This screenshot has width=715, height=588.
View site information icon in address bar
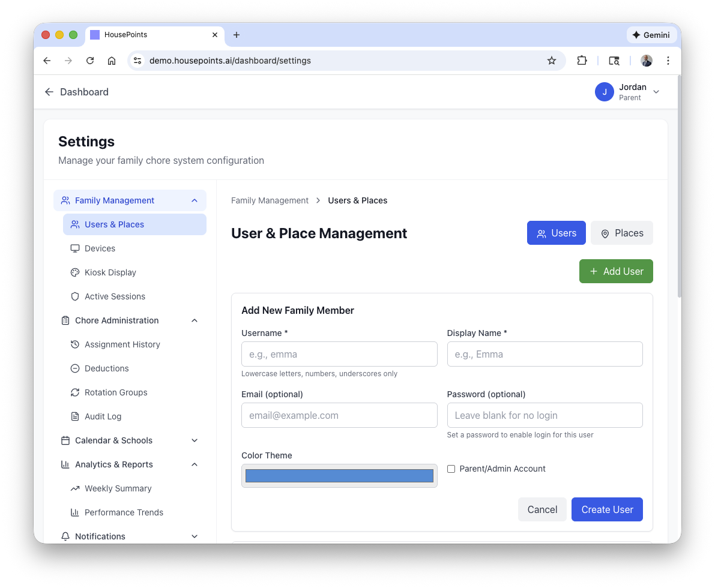pos(137,61)
